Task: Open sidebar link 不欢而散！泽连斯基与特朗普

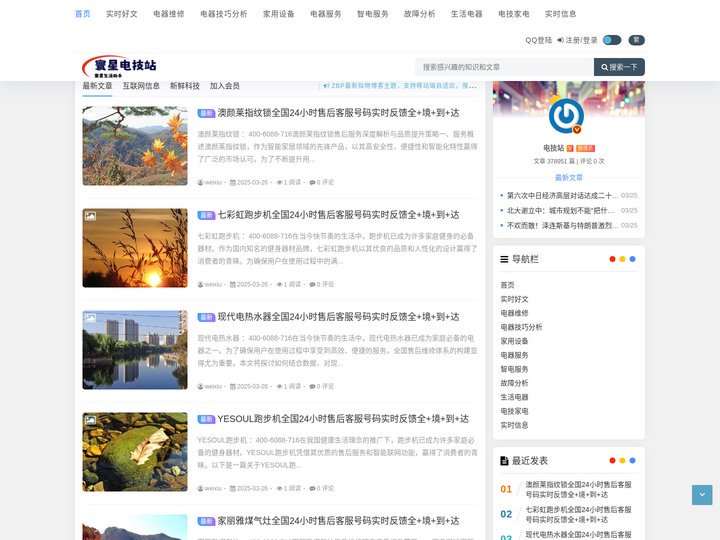Action: (562, 225)
